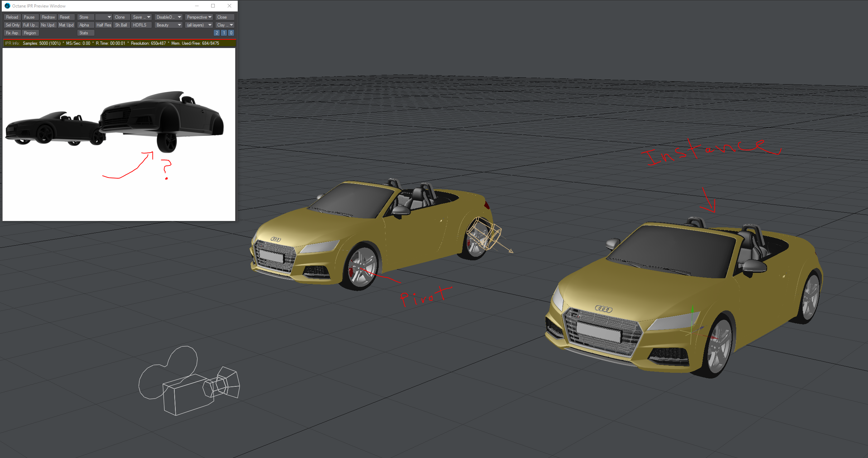The image size is (868, 458).
Task: Click the detached wheel in the render preview
Action: pyautogui.click(x=167, y=142)
